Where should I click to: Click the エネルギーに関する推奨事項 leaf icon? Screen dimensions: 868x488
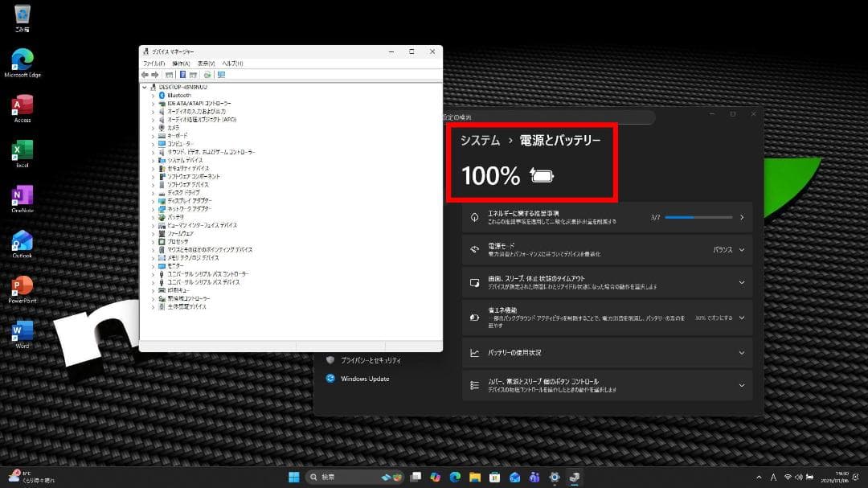click(x=474, y=215)
